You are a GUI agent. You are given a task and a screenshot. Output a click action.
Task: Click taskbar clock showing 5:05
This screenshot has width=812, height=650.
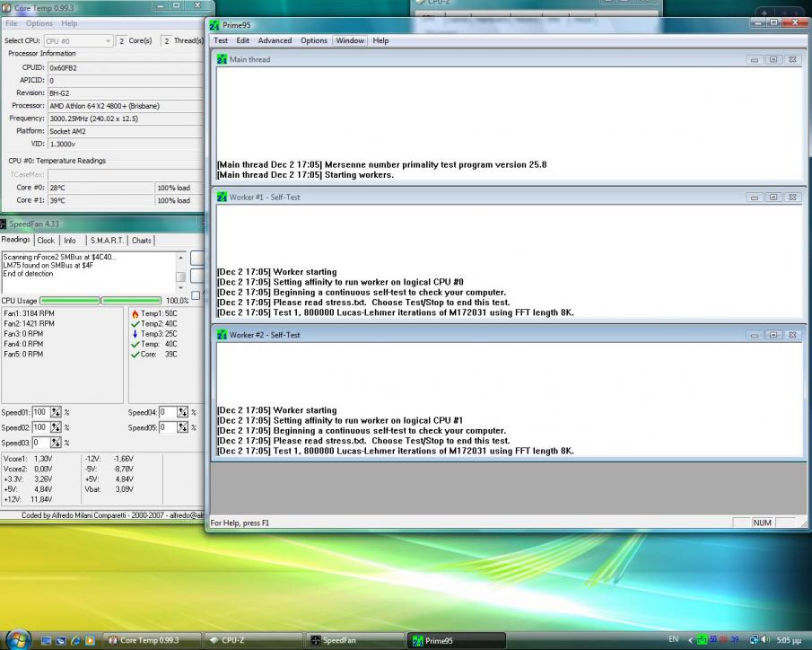tap(789, 640)
